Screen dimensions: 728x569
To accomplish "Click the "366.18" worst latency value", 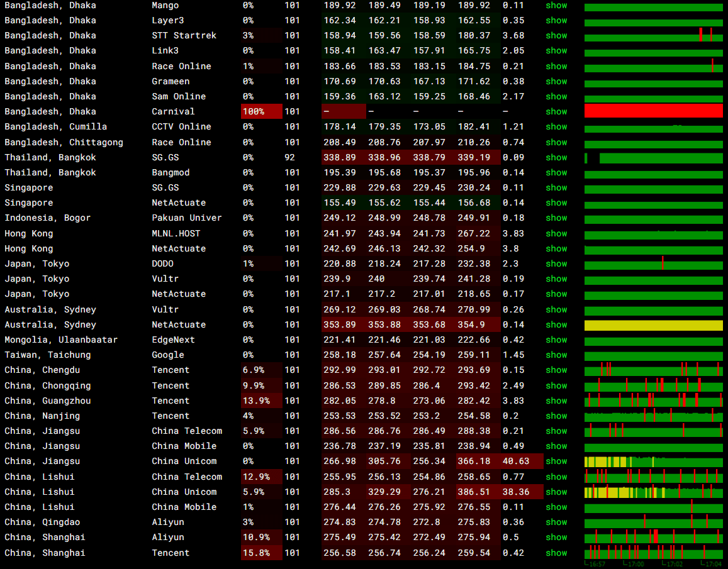I will click(474, 461).
